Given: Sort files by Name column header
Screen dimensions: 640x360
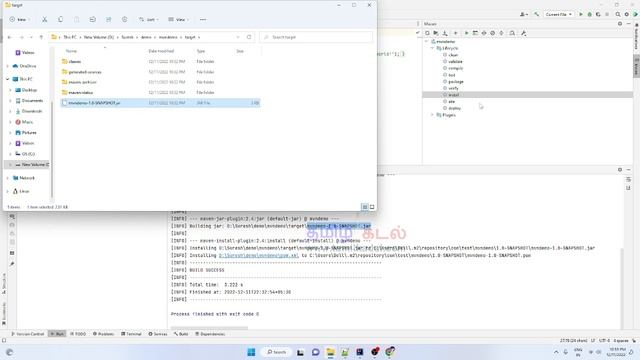Looking at the screenshot, I should coord(71,51).
